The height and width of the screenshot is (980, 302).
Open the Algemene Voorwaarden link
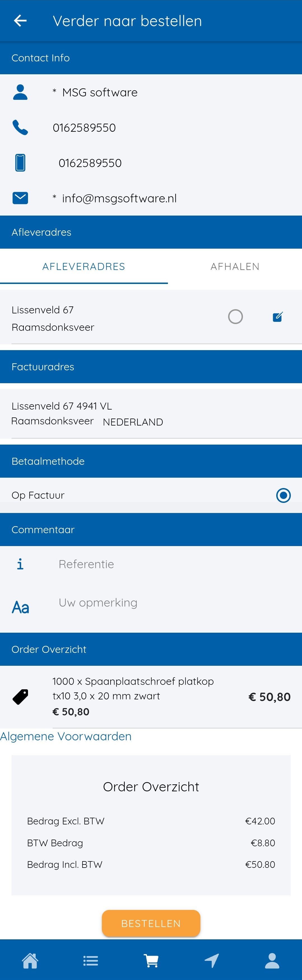pos(66,736)
